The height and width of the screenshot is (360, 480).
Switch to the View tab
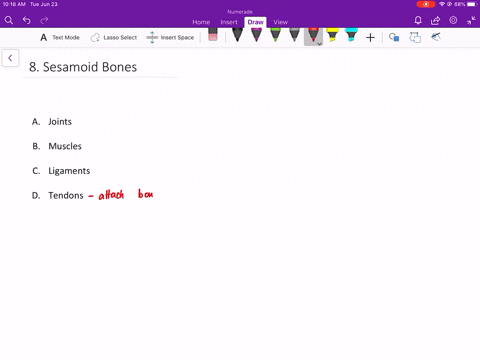[281, 22]
